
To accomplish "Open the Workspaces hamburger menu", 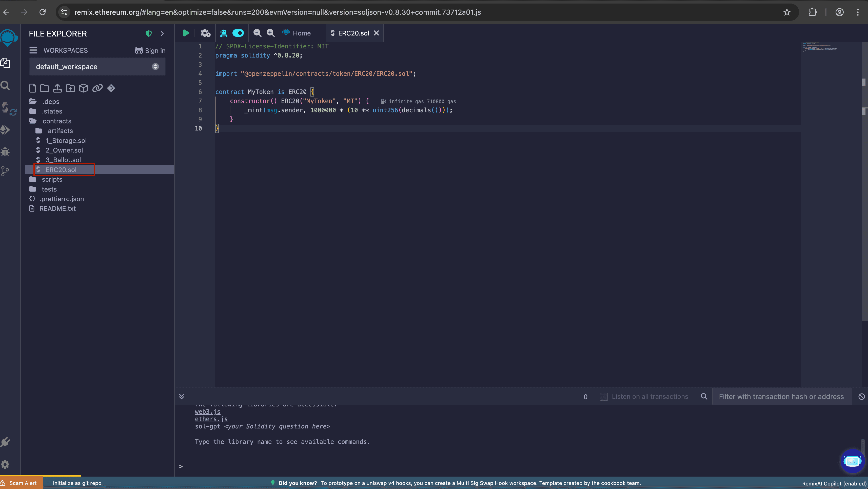I will click(x=33, y=50).
